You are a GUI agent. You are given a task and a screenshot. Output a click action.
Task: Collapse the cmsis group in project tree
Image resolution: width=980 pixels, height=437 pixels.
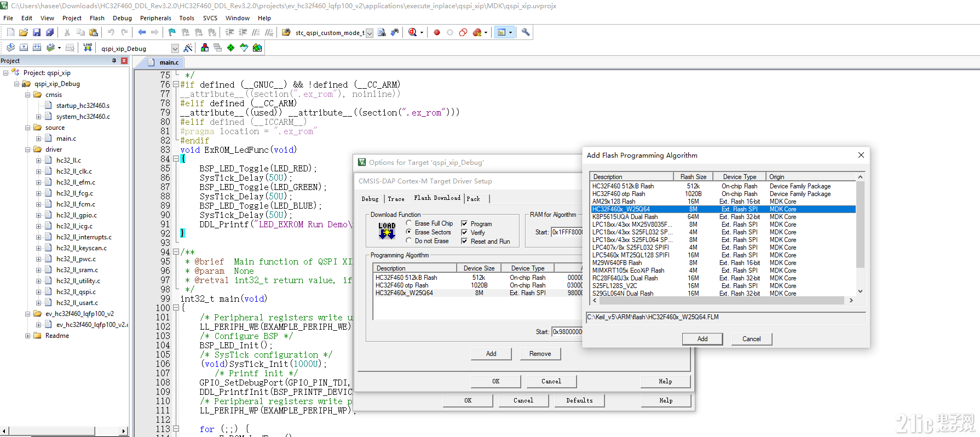(27, 95)
